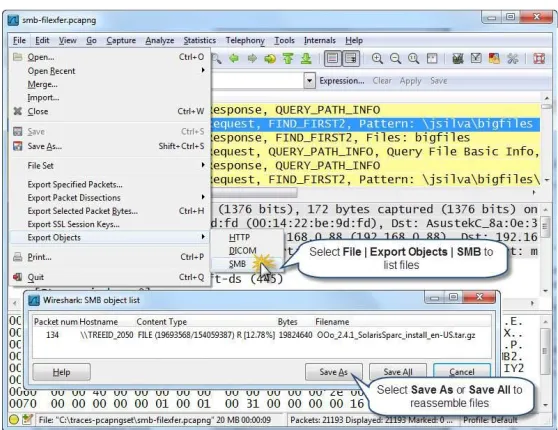Choose Quit in File menu
The width and height of the screenshot is (558, 430).
point(109,277)
